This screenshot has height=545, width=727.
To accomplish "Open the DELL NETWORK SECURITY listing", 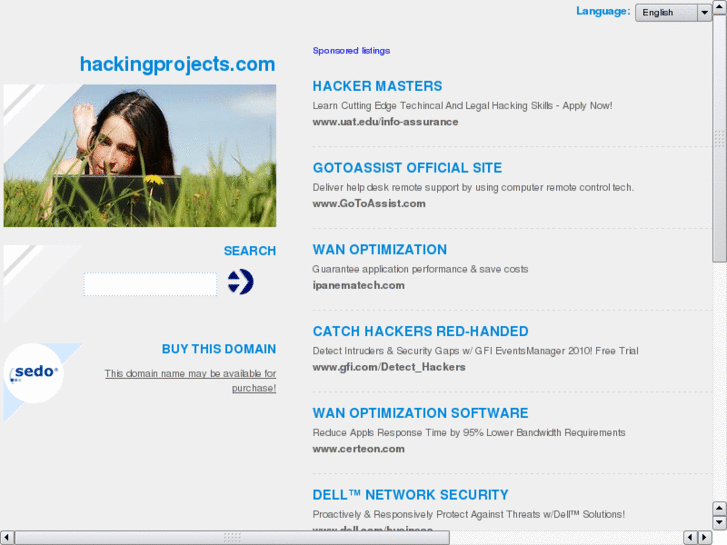I will click(x=410, y=495).
